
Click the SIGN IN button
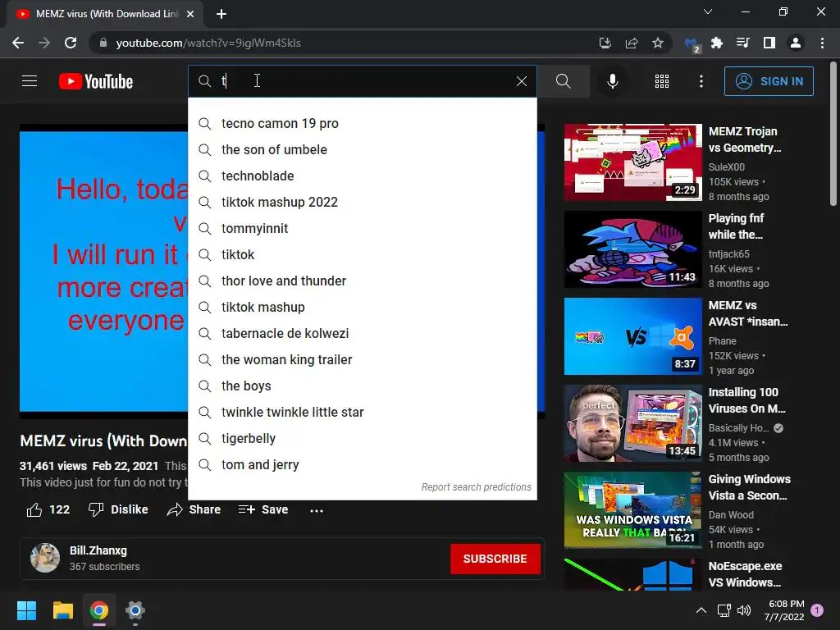(x=768, y=81)
